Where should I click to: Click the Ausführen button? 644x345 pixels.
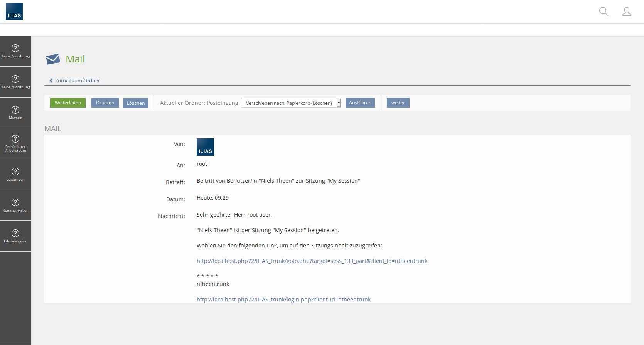point(360,103)
